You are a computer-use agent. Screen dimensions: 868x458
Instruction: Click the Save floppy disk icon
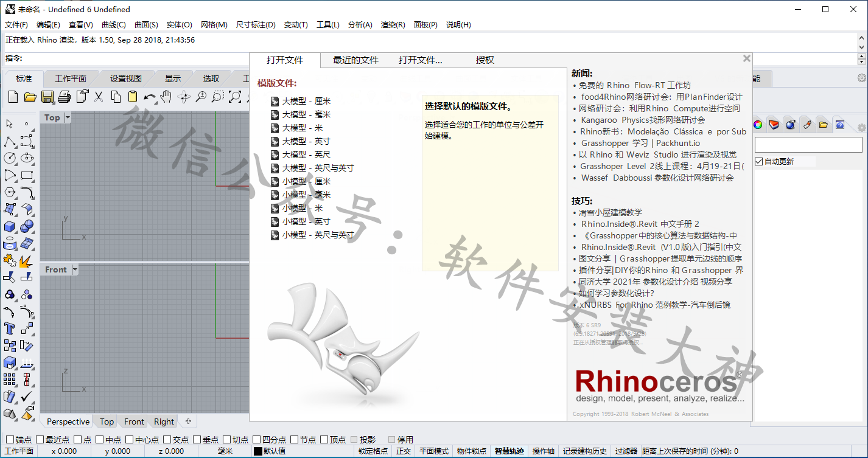coord(47,97)
